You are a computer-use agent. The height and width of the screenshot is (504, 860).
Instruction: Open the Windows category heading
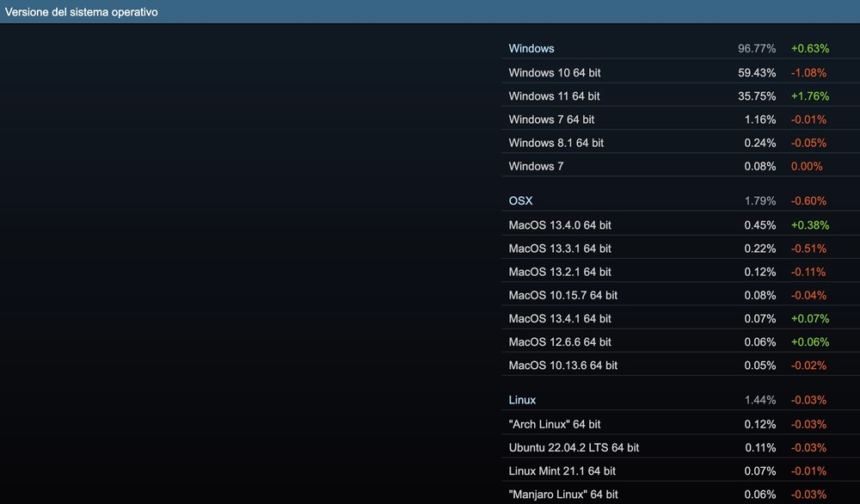531,48
